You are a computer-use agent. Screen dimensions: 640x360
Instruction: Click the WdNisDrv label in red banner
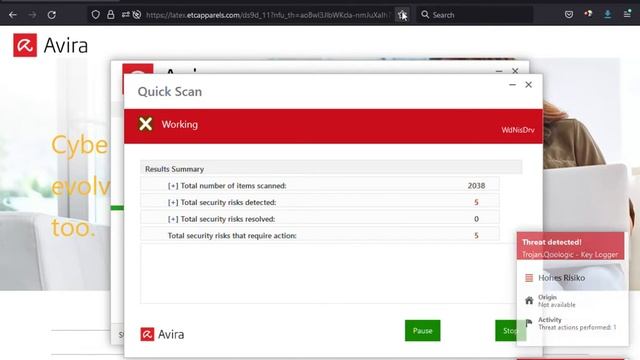[x=518, y=130]
